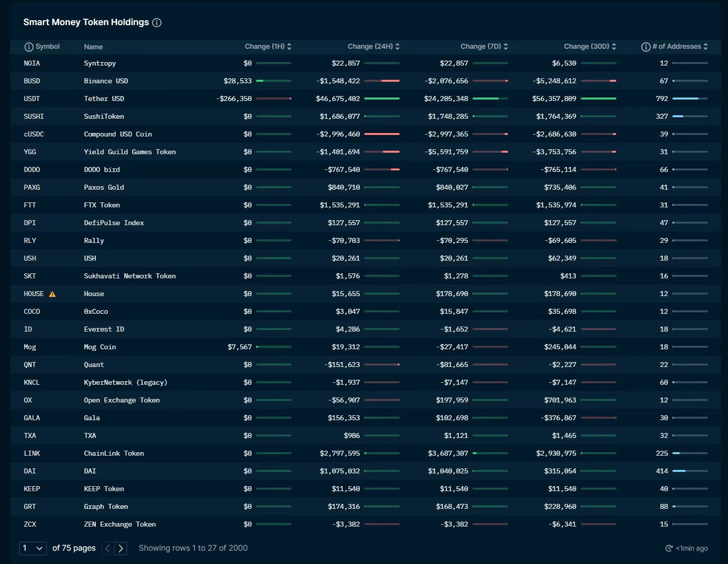Click the BUSD symbol in the table
The width and height of the screenshot is (728, 564).
tap(32, 81)
